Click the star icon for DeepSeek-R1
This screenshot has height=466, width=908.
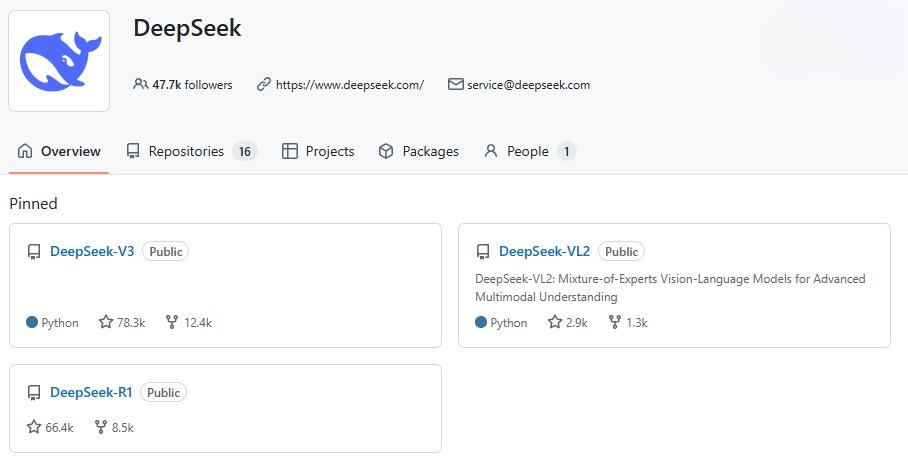34,427
